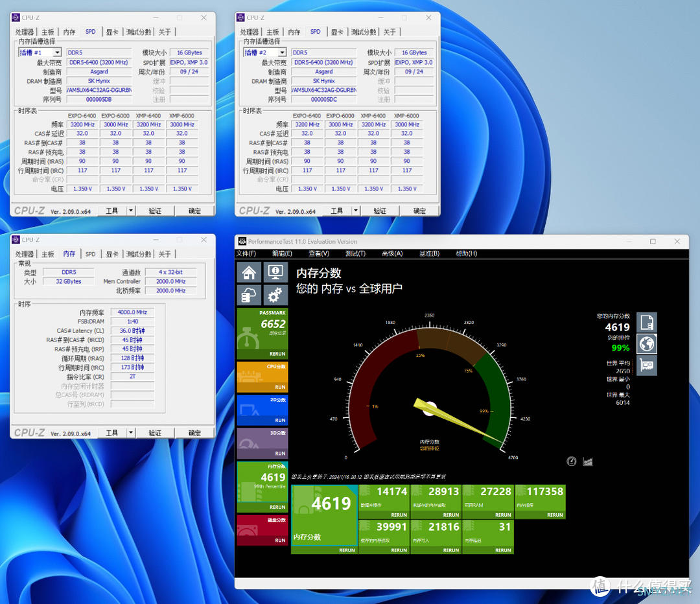Image resolution: width=700 pixels, height=604 pixels.
Task: Open 显卡 tab in slot #1 CPU-Z window
Action: [x=113, y=32]
